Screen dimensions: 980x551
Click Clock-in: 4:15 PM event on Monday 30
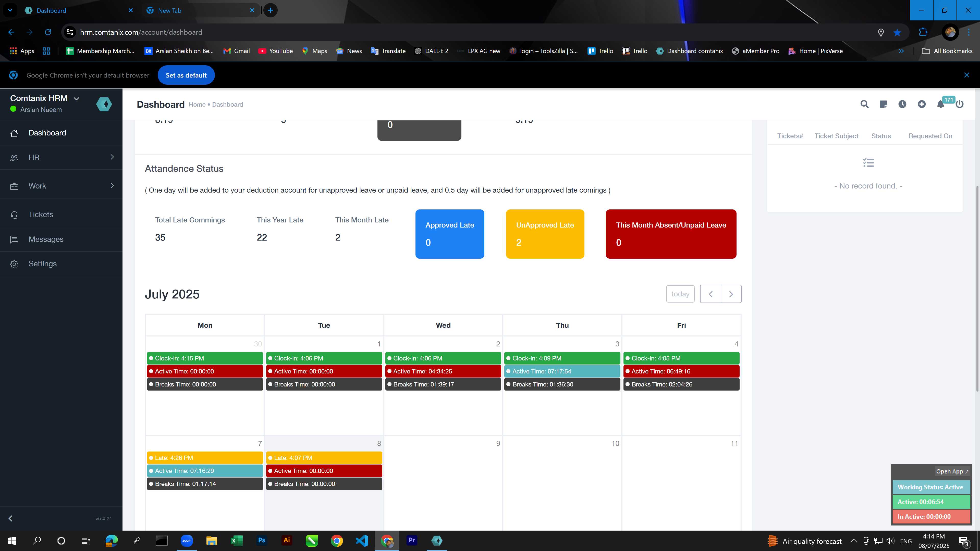pos(205,358)
